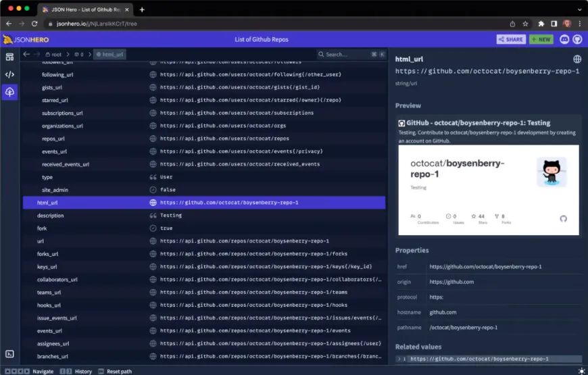This screenshot has width=588, height=375.
Task: Click the octocat repo preview thumbnail
Action: 488,190
